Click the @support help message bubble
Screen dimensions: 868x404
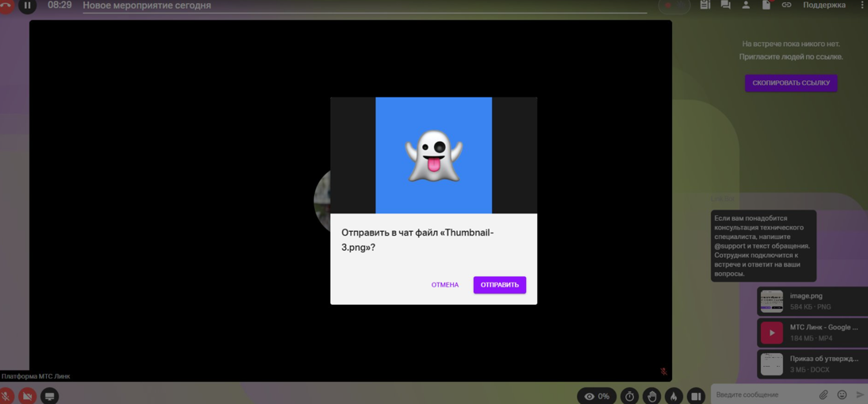[763, 246]
